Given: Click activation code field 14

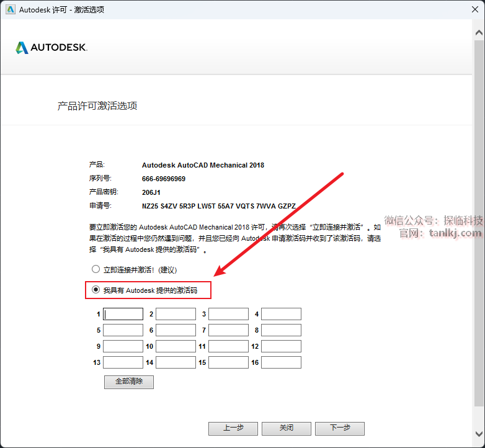Looking at the screenshot, I should coord(176,362).
